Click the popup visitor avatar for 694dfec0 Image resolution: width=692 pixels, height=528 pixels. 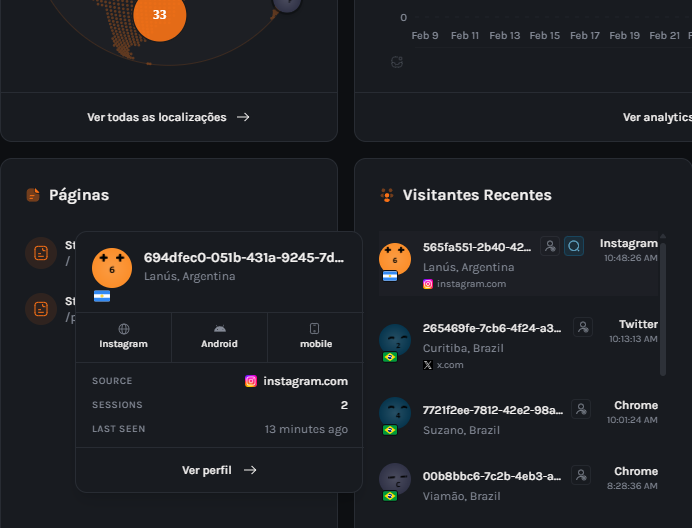(x=112, y=268)
